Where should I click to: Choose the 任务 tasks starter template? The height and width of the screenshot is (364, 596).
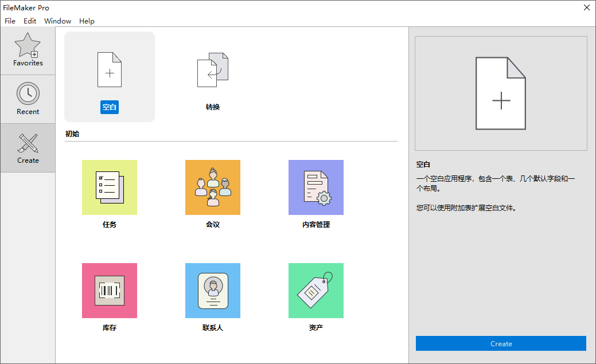110,187
